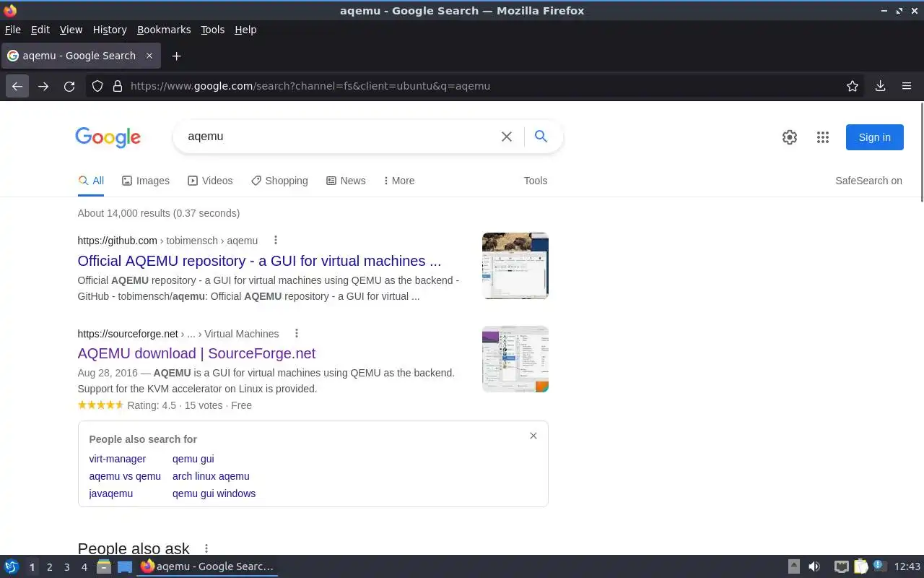This screenshot has height=578, width=924.
Task: Open the Edit menu
Action: tap(40, 30)
